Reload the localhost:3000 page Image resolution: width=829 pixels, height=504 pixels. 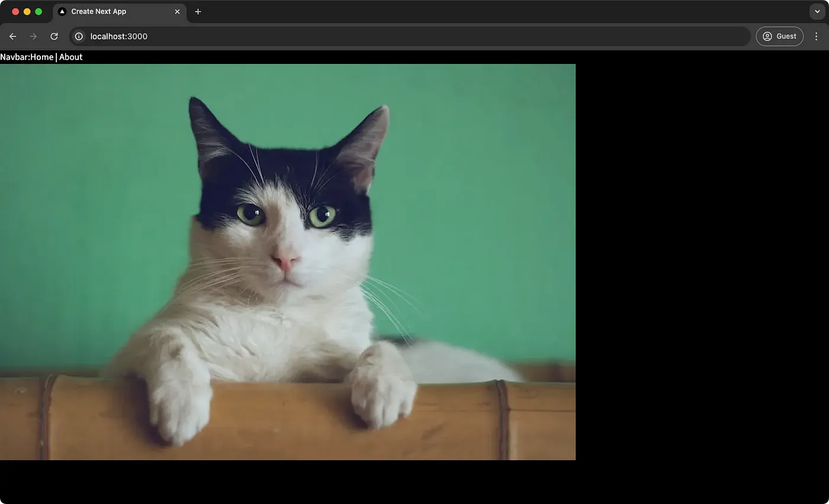coord(54,36)
